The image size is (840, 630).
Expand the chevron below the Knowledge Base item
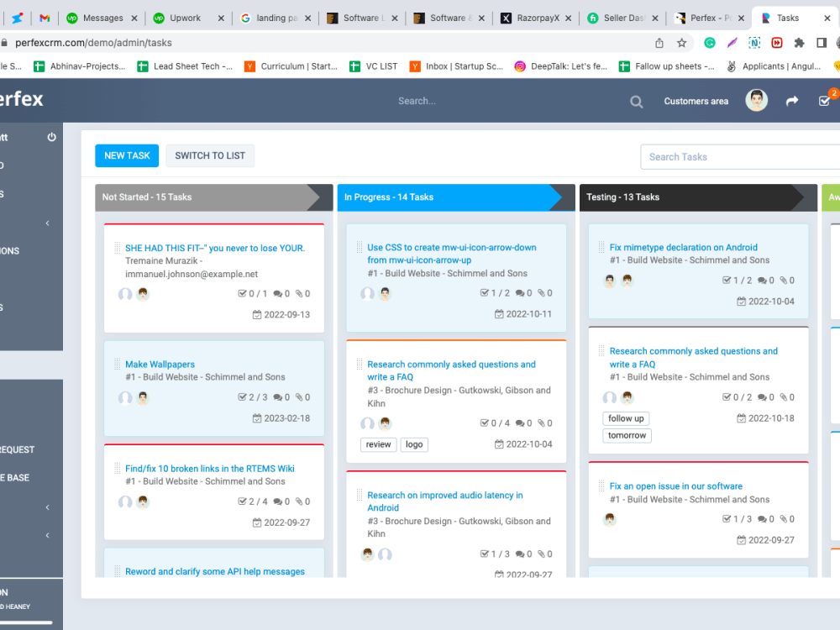[x=48, y=534]
